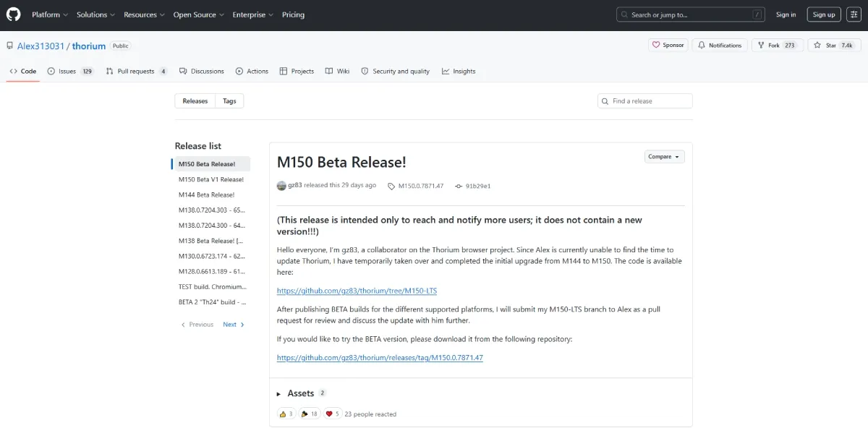The image size is (868, 428).
Task: Open the Alex313031 owner link
Action: click(x=41, y=46)
